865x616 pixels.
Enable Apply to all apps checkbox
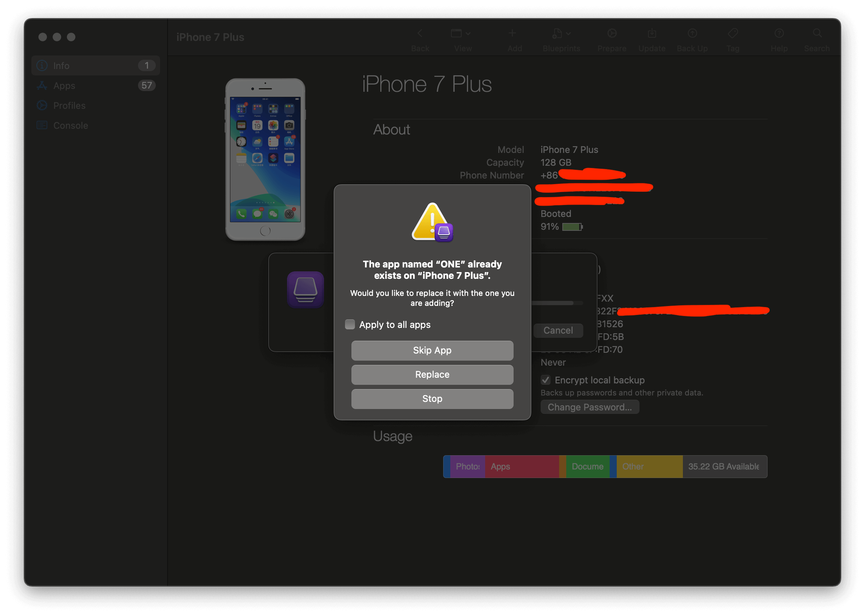coord(350,324)
